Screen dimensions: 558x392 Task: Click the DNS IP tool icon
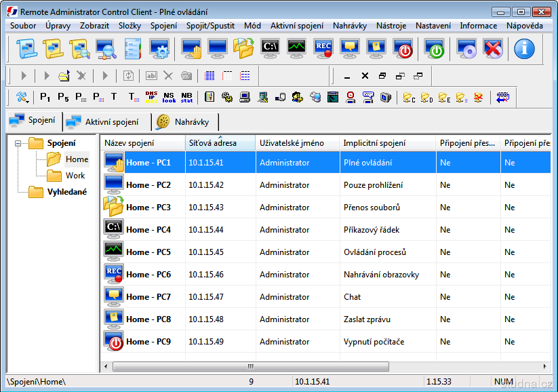151,97
